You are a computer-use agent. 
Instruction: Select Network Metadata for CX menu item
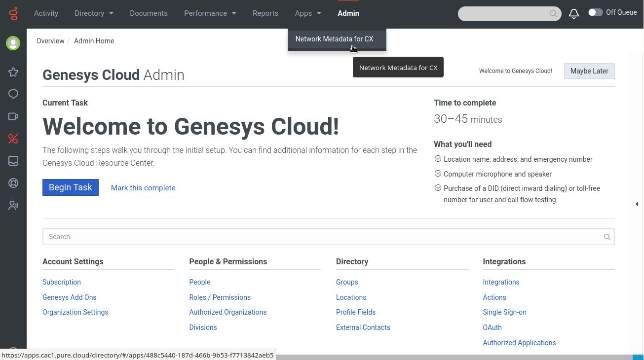334,39
